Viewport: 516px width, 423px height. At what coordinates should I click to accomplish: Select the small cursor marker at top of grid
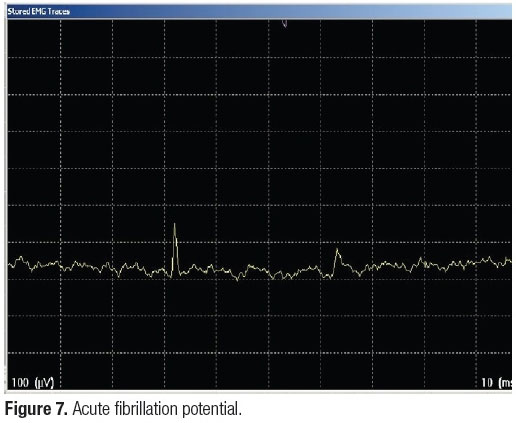tap(285, 23)
